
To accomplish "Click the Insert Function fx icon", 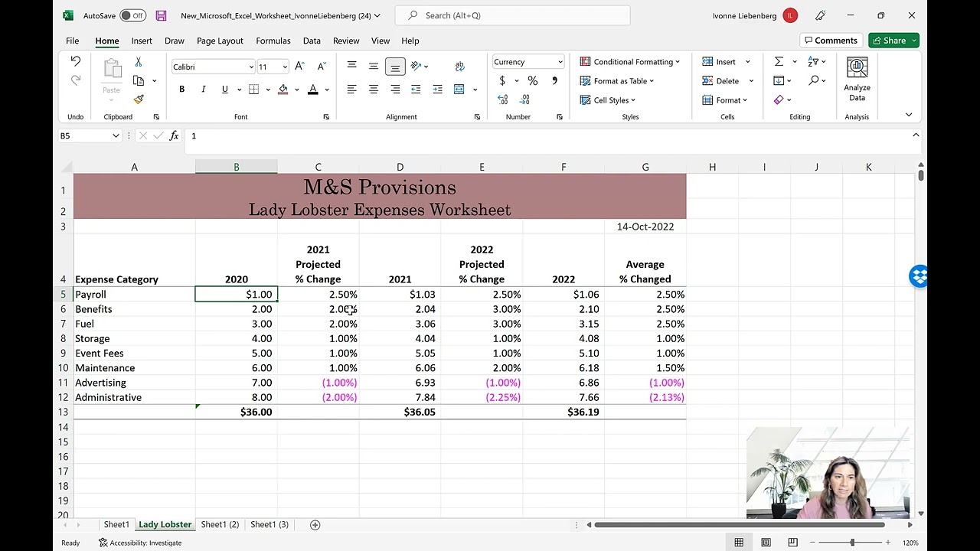I will pyautogui.click(x=175, y=135).
